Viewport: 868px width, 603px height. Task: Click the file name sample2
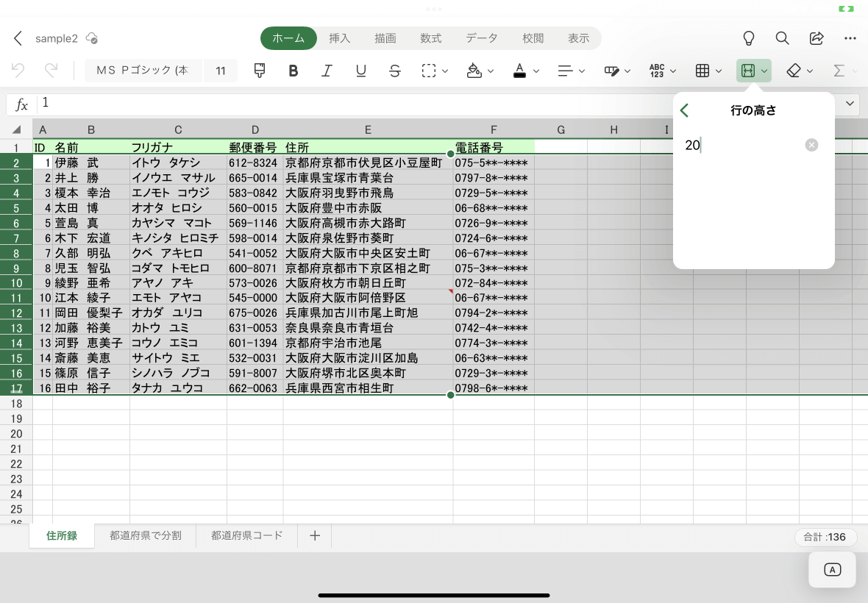(x=57, y=38)
